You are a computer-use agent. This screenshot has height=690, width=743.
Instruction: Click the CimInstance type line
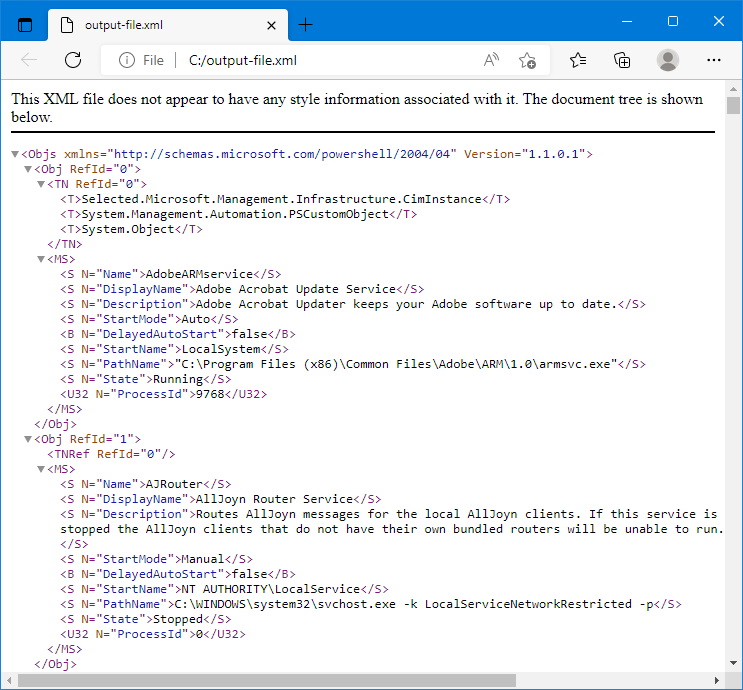coord(285,199)
